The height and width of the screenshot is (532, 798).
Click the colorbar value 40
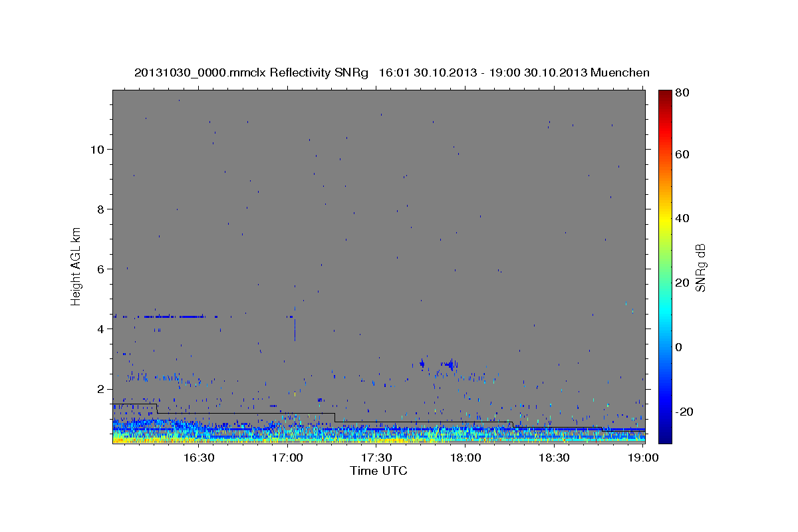683,218
